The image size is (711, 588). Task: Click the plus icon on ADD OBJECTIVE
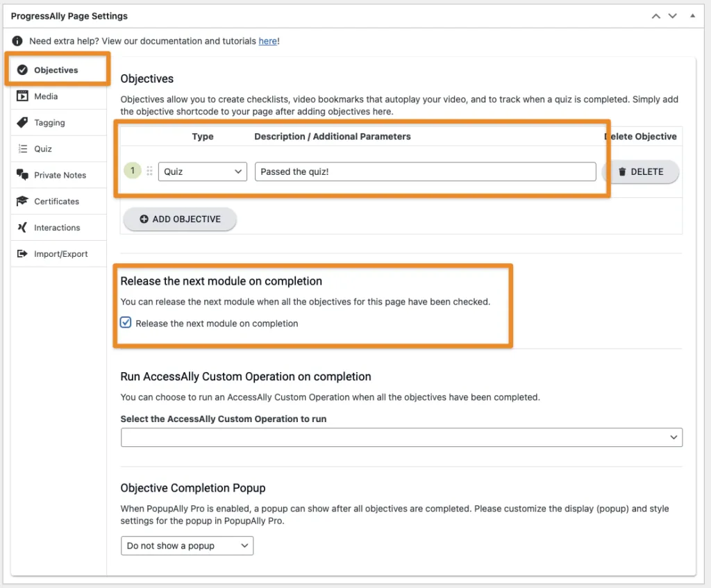pyautogui.click(x=144, y=219)
